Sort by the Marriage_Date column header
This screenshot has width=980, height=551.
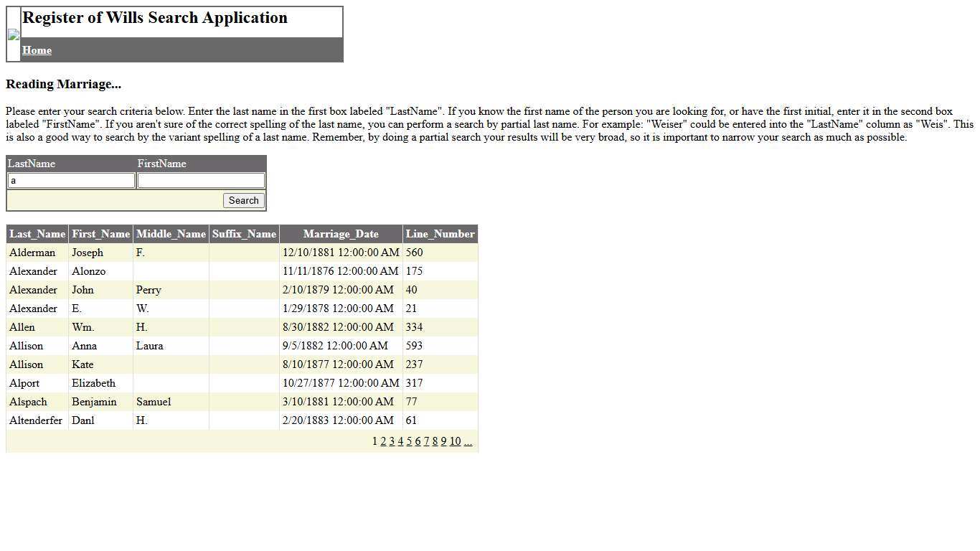(340, 233)
